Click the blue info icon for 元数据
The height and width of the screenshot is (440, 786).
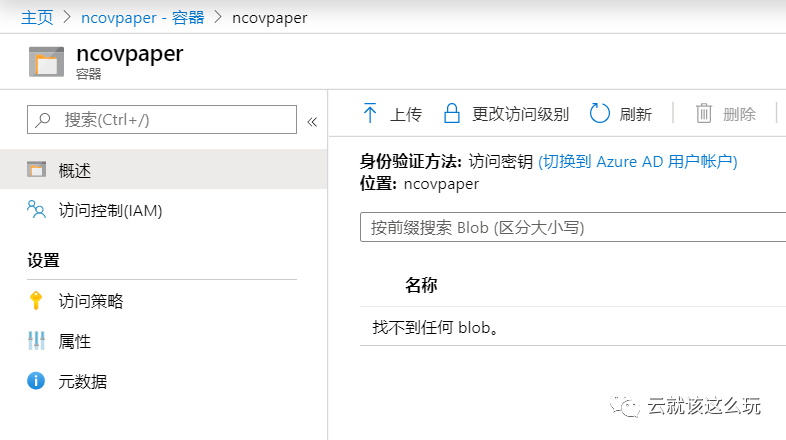coord(36,381)
